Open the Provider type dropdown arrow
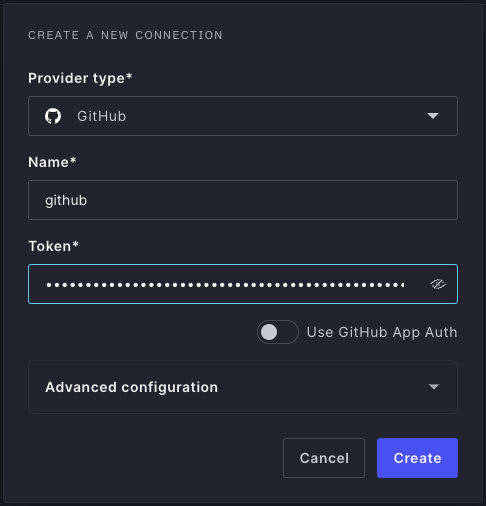Screen dimensions: 486x506 (433, 116)
